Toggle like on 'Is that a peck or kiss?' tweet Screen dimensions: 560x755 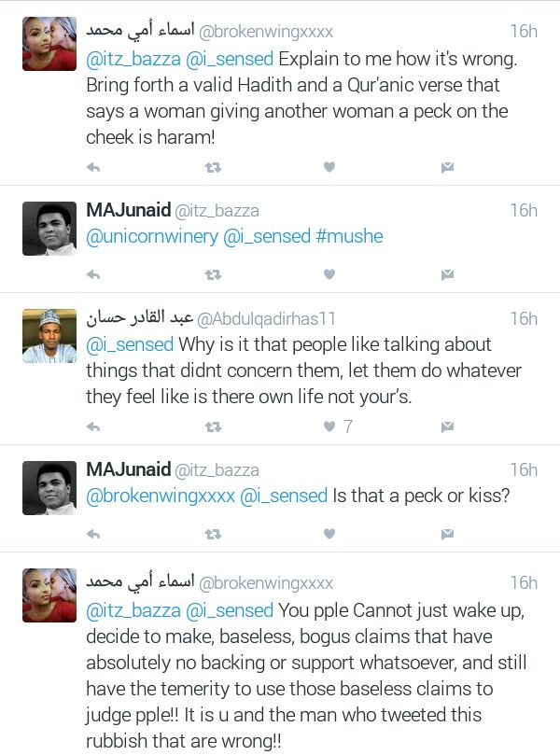click(x=329, y=534)
